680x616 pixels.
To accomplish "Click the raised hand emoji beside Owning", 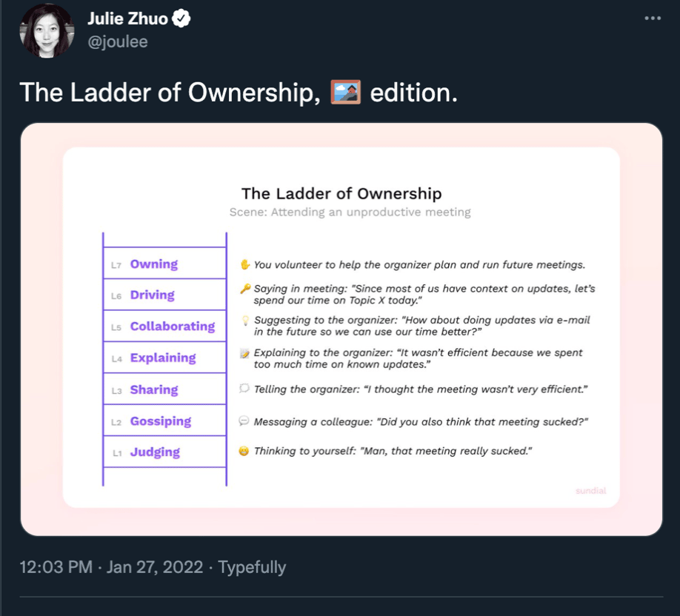I will coord(245,264).
